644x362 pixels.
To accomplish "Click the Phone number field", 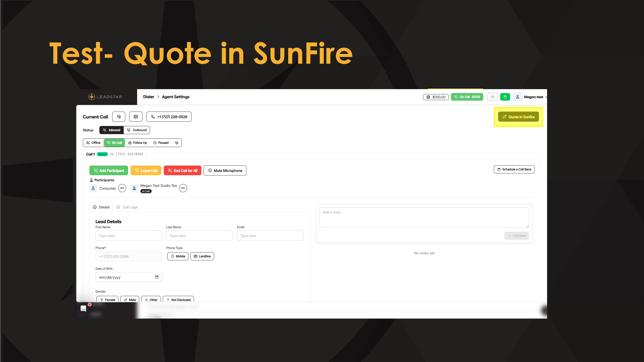I will pos(129,256).
